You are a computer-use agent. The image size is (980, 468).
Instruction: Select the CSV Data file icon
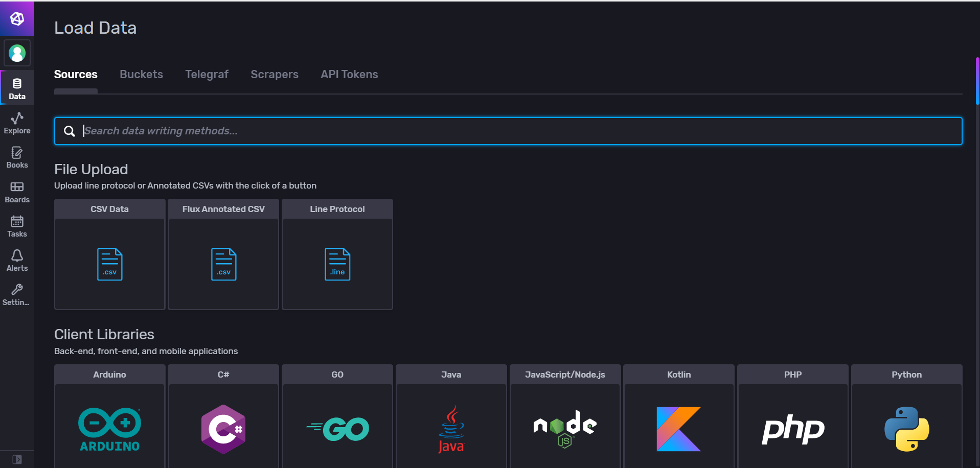(110, 264)
